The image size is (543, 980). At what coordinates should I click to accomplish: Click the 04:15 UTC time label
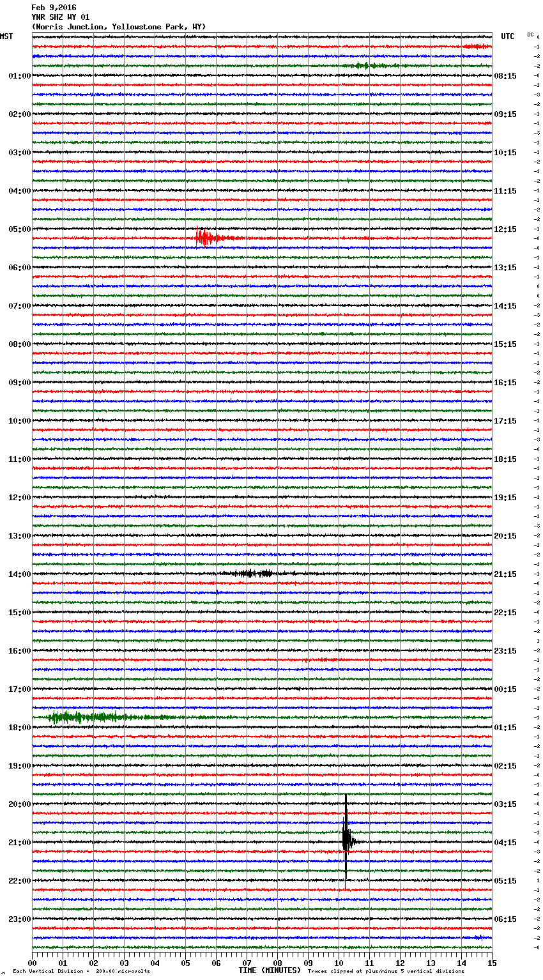pos(505,843)
